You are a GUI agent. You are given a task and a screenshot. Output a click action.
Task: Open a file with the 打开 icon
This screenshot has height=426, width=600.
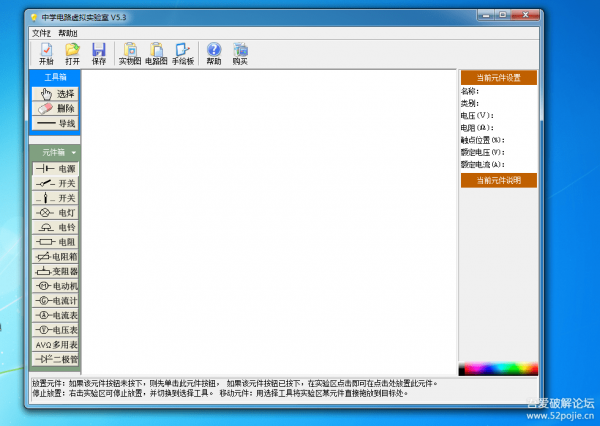pyautogui.click(x=72, y=53)
